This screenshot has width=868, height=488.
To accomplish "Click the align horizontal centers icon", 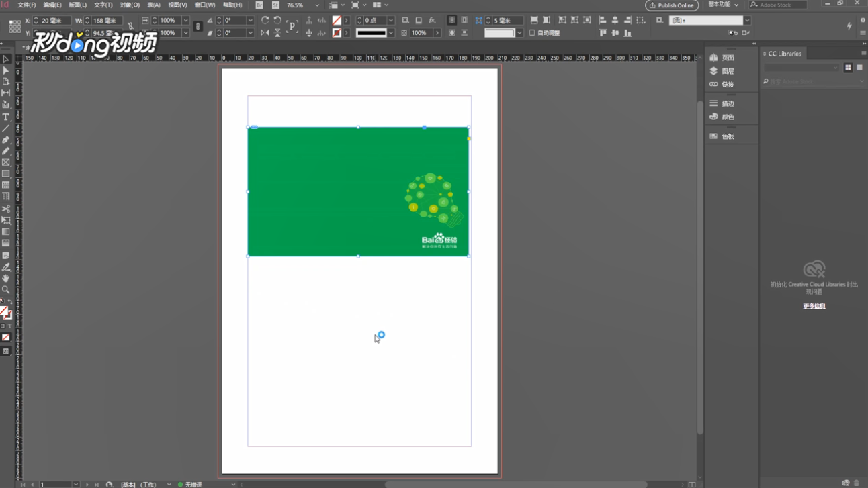I will click(x=615, y=21).
